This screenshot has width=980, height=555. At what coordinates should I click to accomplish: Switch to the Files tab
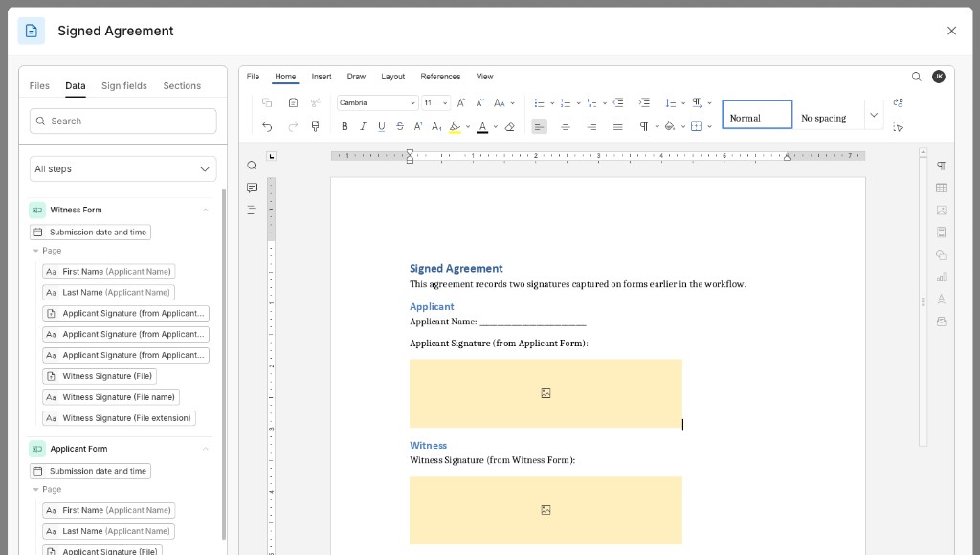(39, 85)
